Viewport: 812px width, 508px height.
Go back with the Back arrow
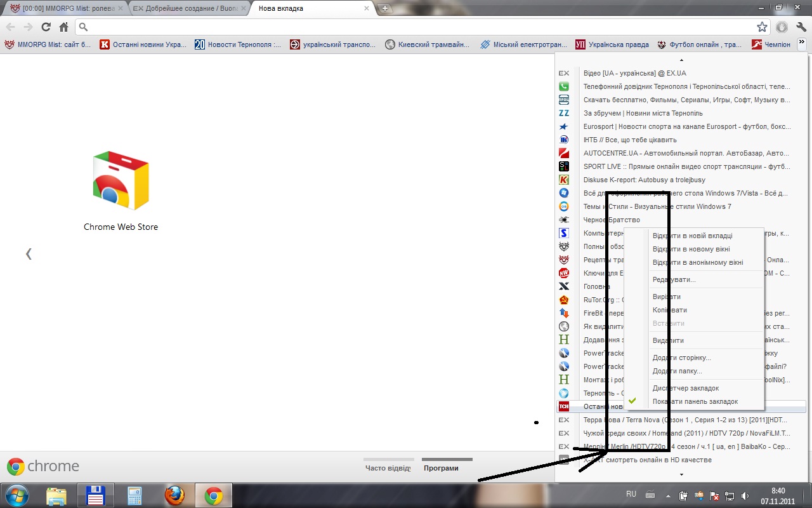11,27
